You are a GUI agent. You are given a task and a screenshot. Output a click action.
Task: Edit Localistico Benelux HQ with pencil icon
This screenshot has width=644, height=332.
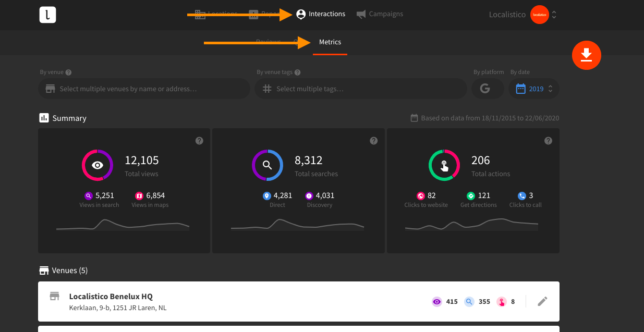(542, 301)
